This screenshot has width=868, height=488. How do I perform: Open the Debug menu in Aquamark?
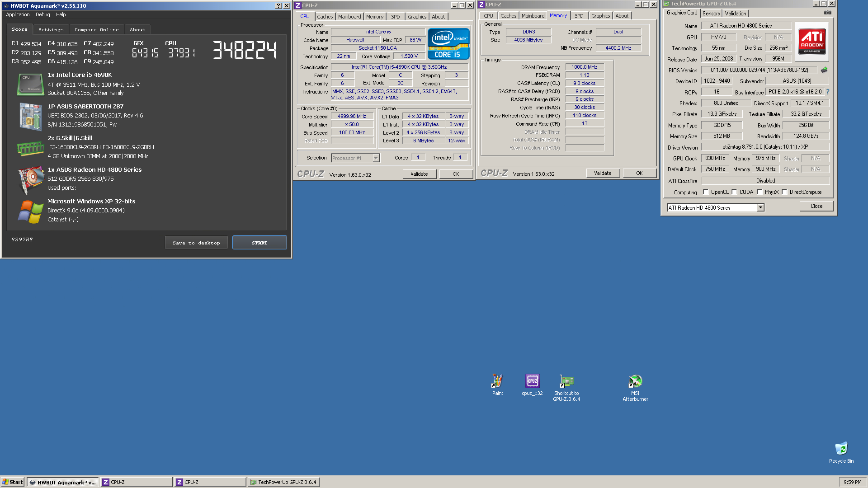[43, 14]
